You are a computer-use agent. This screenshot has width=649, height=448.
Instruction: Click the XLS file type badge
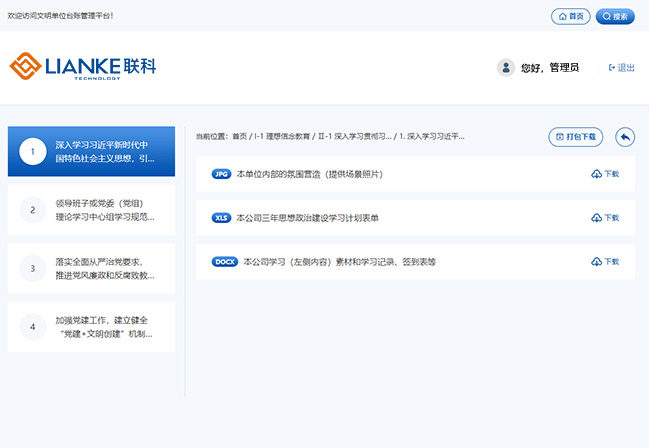coord(221,217)
